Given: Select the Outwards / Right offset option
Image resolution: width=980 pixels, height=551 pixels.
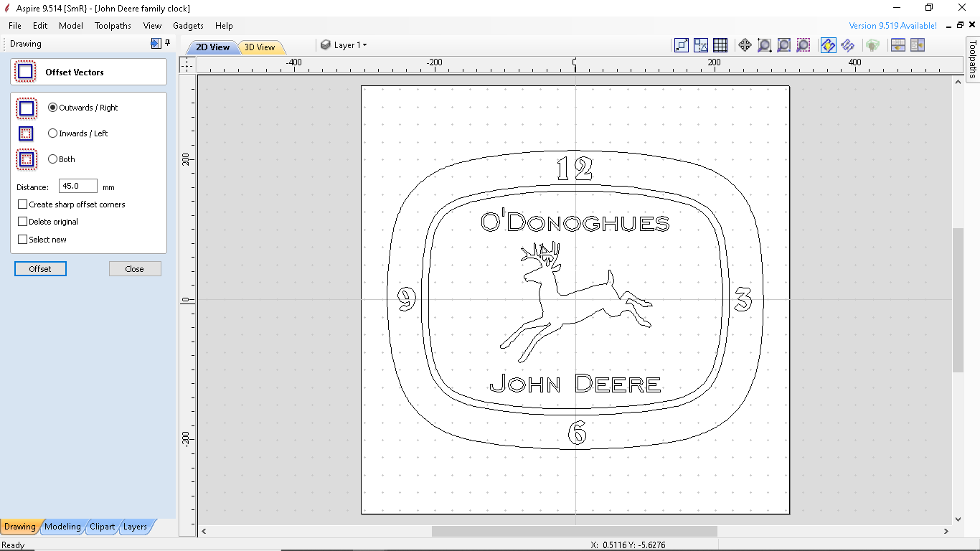Looking at the screenshot, I should pyautogui.click(x=52, y=107).
